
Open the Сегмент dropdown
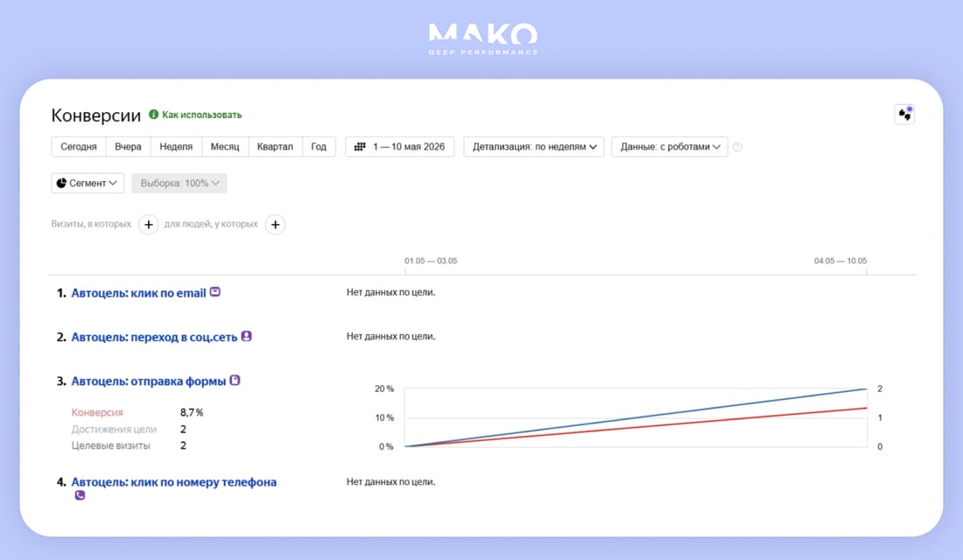point(88,183)
